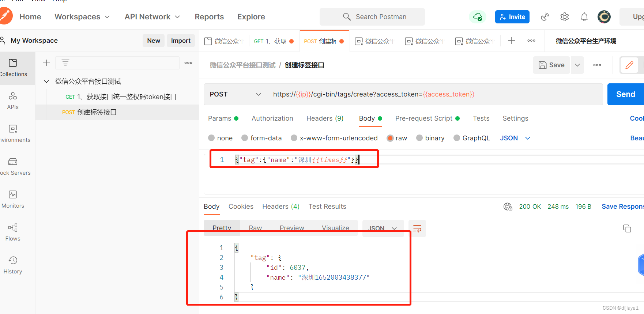Viewport: 644px width, 314px height.
Task: Click the Import button
Action: [x=181, y=41]
